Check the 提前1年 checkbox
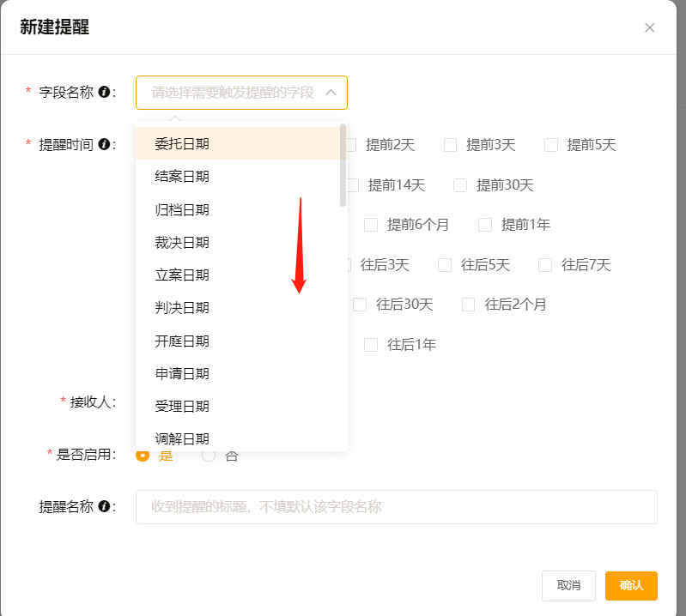The width and height of the screenshot is (686, 616). (485, 225)
